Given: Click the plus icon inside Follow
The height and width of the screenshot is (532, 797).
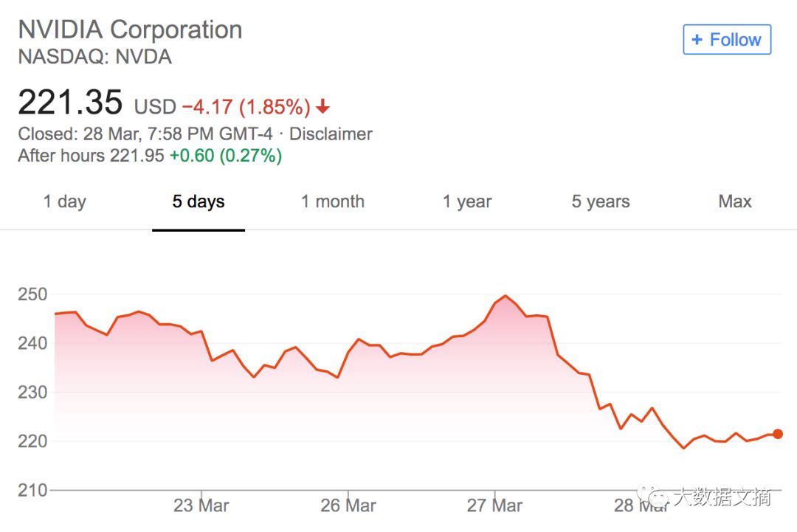Looking at the screenshot, I should tap(697, 40).
